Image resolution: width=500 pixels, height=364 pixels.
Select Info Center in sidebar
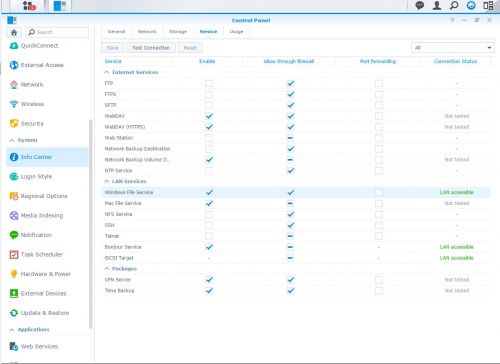coord(47,157)
